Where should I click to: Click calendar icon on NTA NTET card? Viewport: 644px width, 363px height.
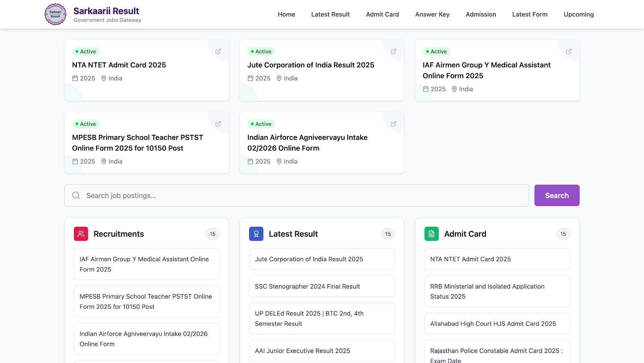point(75,78)
